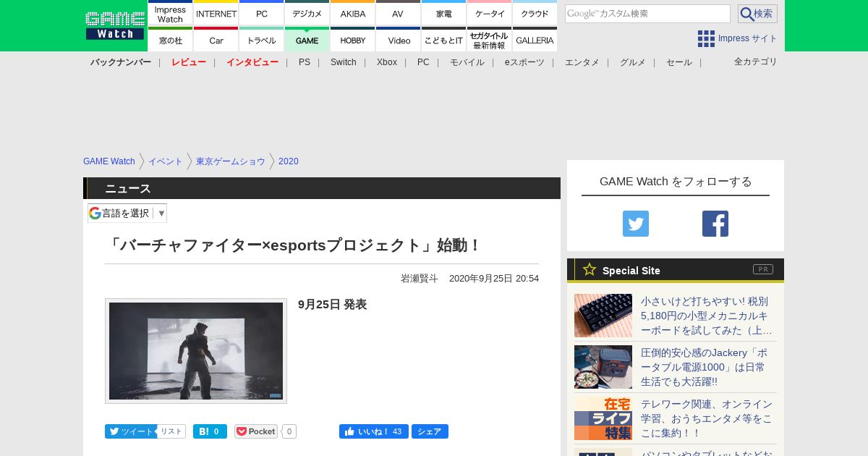This screenshot has height=456, width=868.
Task: Open the トラベル Watch tab
Action: click(261, 39)
